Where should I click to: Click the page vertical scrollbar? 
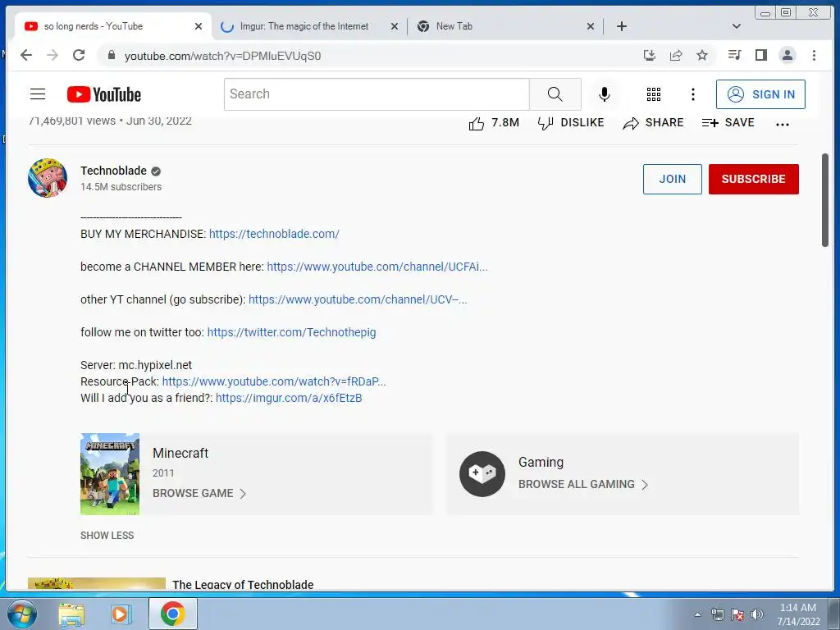(x=825, y=200)
